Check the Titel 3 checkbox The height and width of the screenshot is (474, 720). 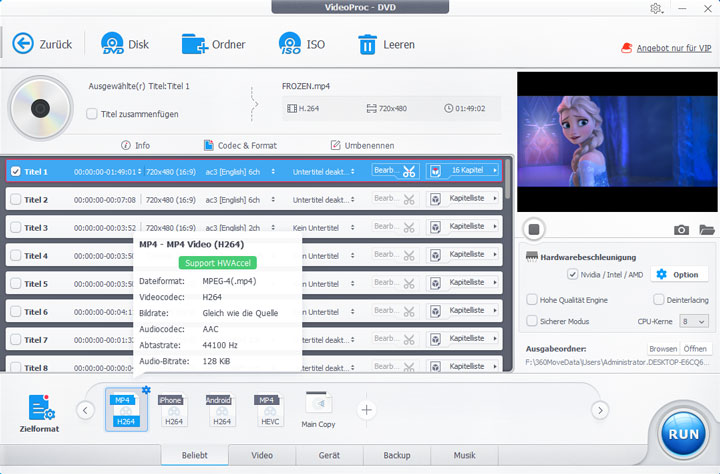(x=16, y=228)
